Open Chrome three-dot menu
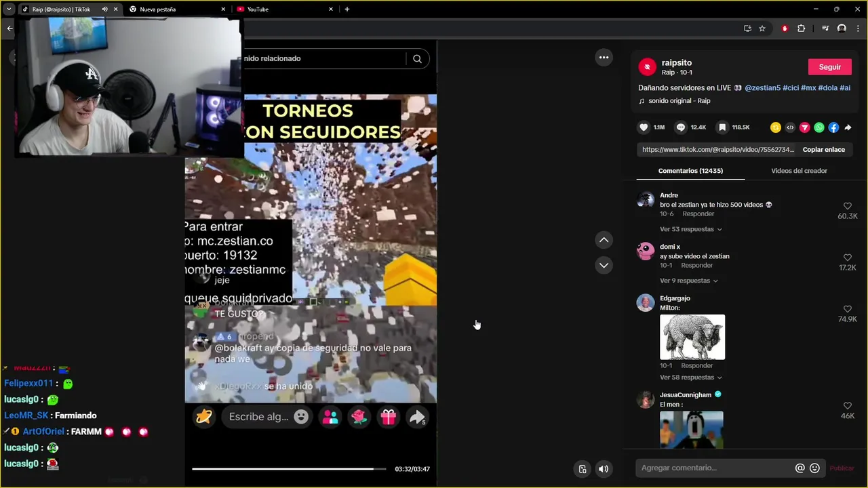 (x=858, y=28)
